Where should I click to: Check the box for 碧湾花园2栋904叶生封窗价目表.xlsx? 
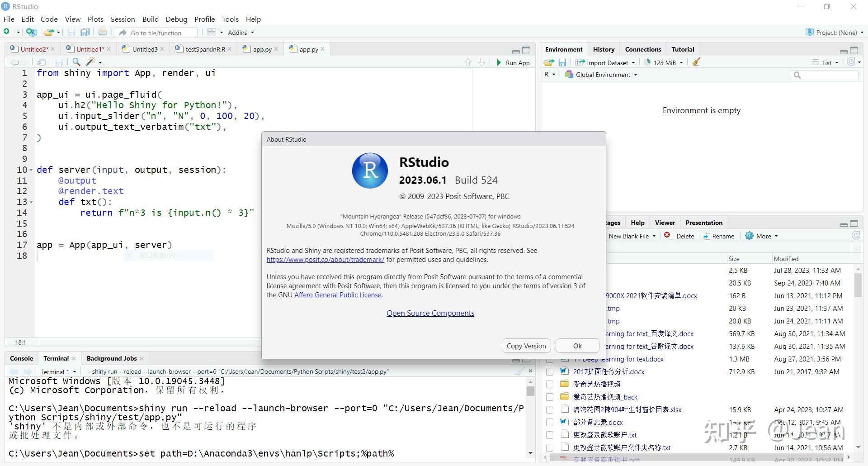[x=550, y=409]
